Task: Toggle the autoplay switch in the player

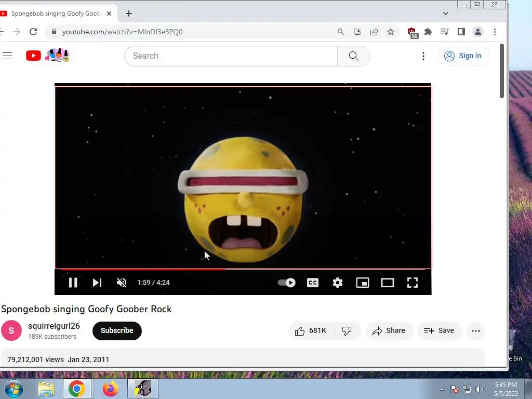Action: click(x=287, y=283)
